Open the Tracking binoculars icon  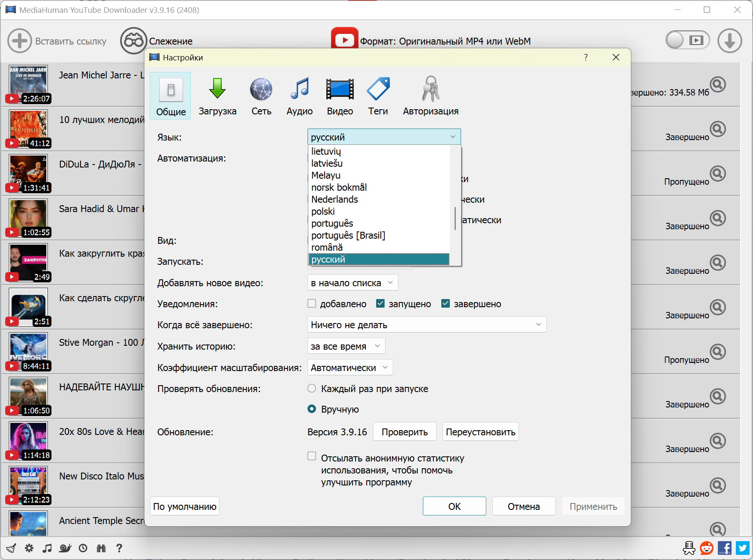(133, 41)
